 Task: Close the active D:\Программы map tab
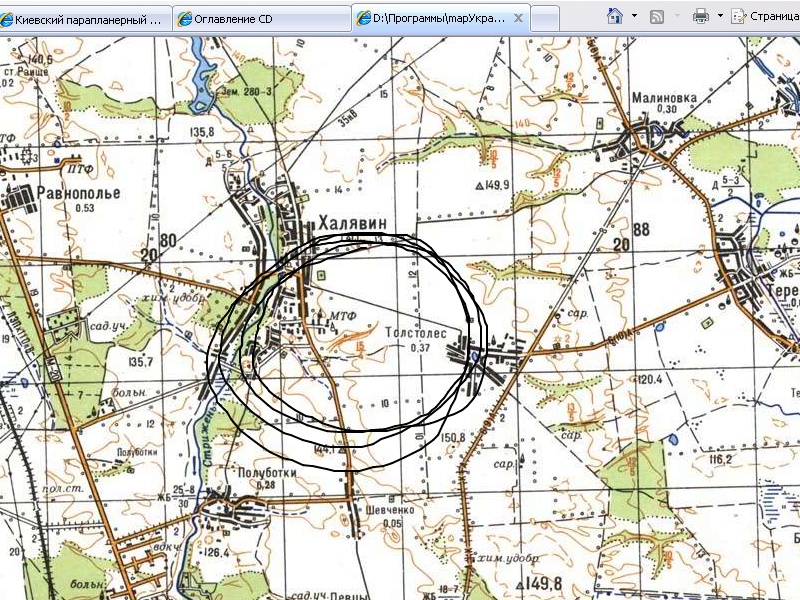(517, 18)
